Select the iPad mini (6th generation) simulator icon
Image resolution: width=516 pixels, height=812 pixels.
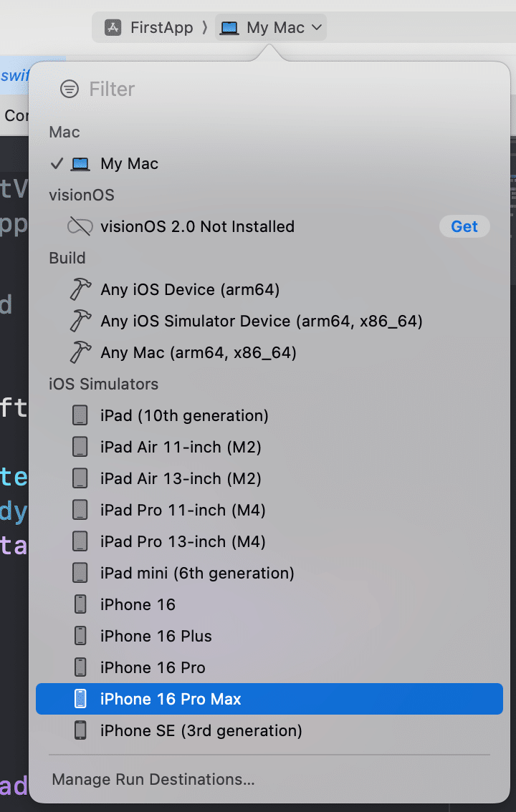point(80,573)
